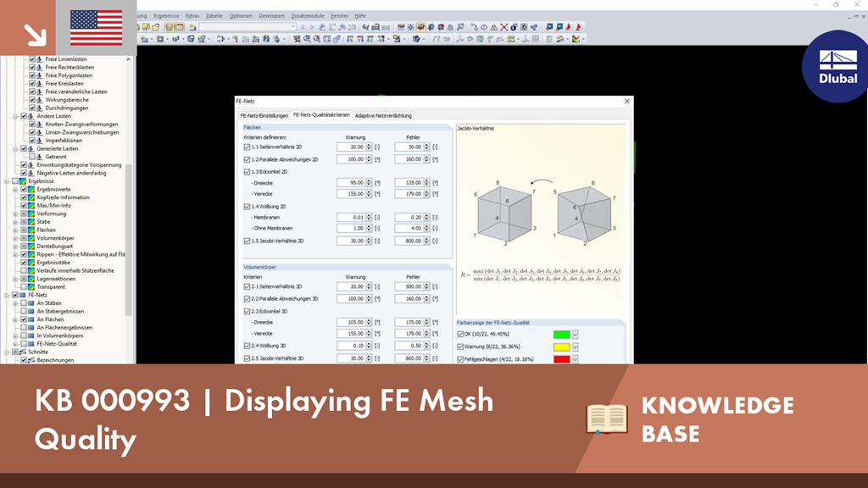Collapse the Ergebnisse tree node
This screenshot has height=488, width=868.
click(x=7, y=181)
